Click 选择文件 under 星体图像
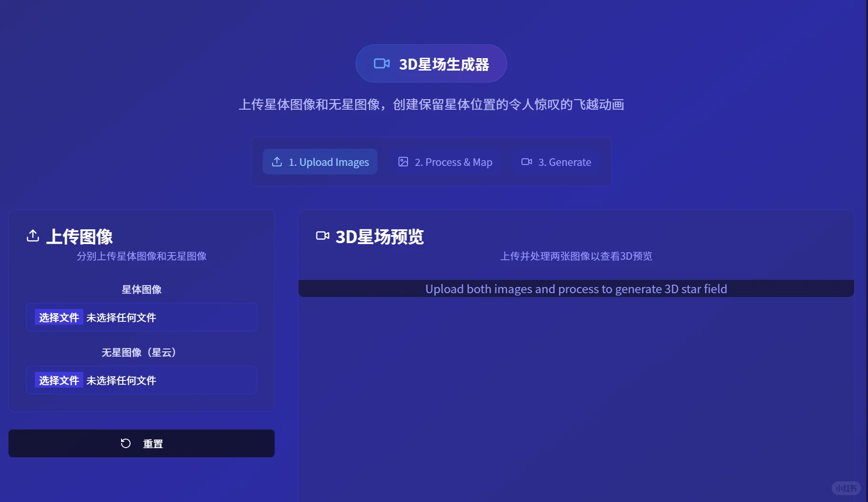Image resolution: width=868 pixels, height=502 pixels. [x=58, y=317]
